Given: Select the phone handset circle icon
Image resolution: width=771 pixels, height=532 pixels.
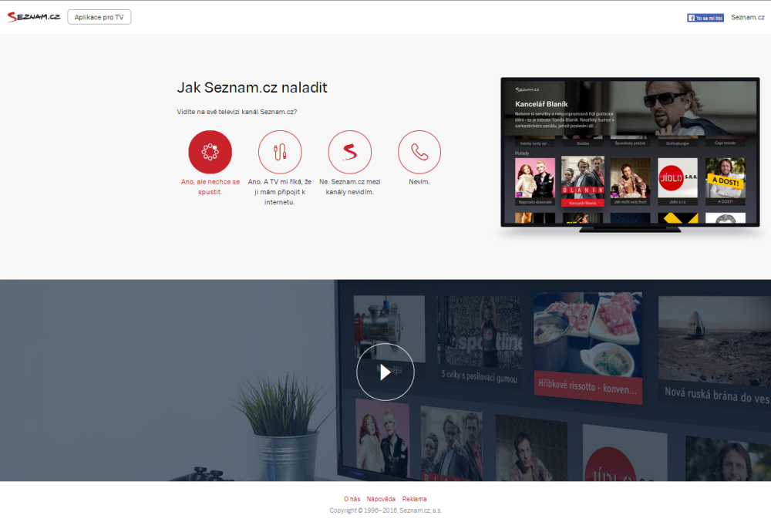Looking at the screenshot, I should point(419,152).
